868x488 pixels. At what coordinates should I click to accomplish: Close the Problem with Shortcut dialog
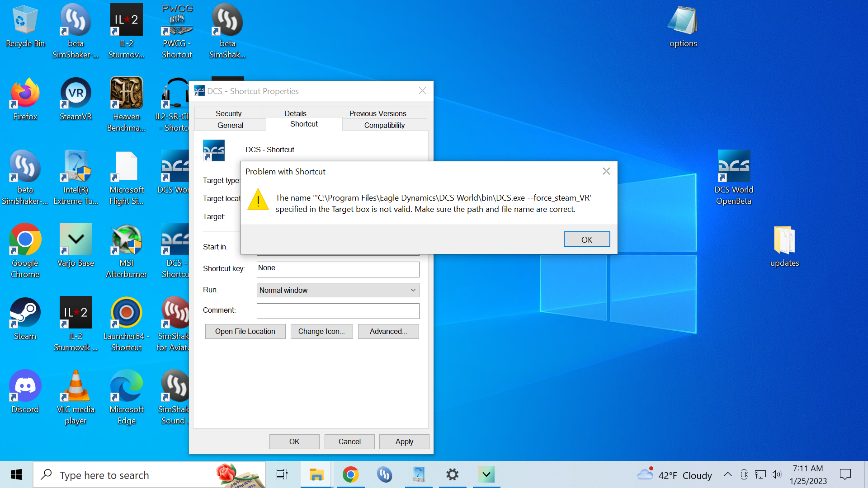click(x=606, y=171)
